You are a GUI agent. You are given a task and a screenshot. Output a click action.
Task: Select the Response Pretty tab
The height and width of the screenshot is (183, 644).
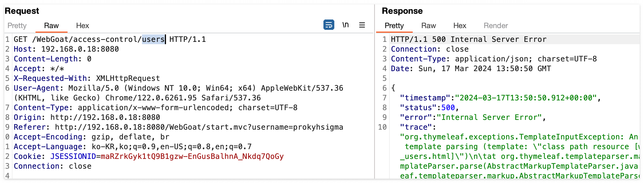pos(394,26)
